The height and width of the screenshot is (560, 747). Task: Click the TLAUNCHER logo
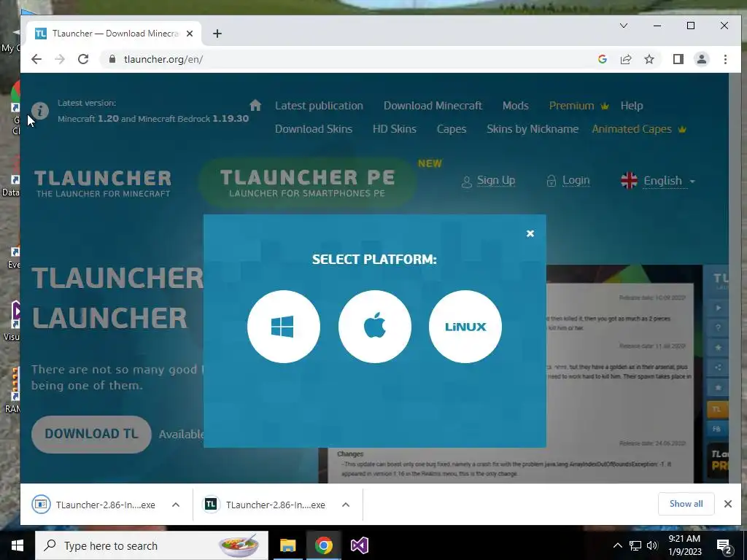(103, 183)
